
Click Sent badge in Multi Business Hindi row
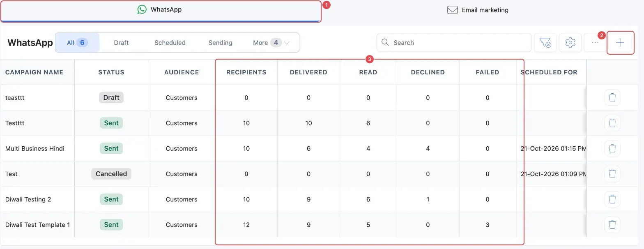111,148
